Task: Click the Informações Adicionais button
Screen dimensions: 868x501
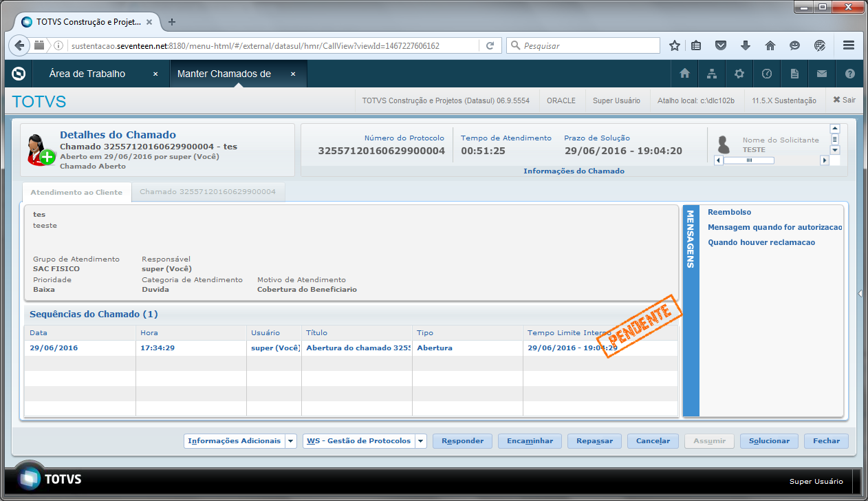Action: 235,441
